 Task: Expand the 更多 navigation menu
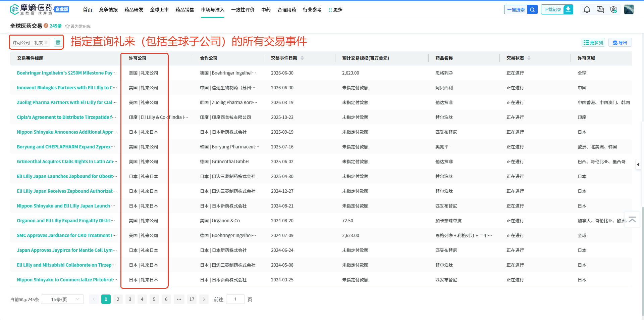(336, 10)
